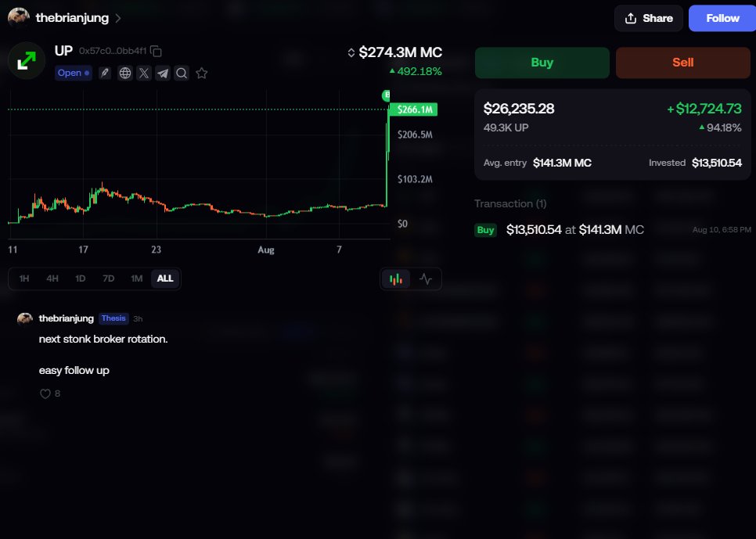Click the buy marker on the chart
756x539 pixels.
click(x=386, y=95)
